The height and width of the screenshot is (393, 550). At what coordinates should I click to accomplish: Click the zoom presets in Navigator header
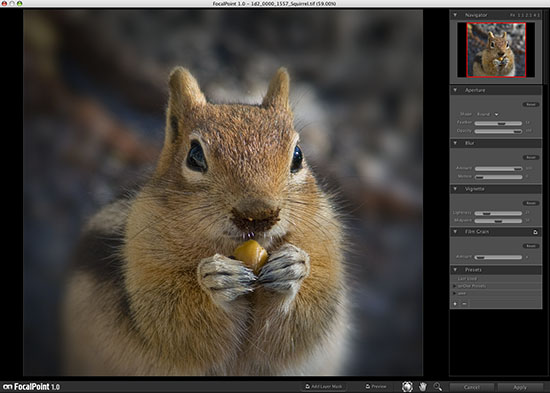[525, 15]
